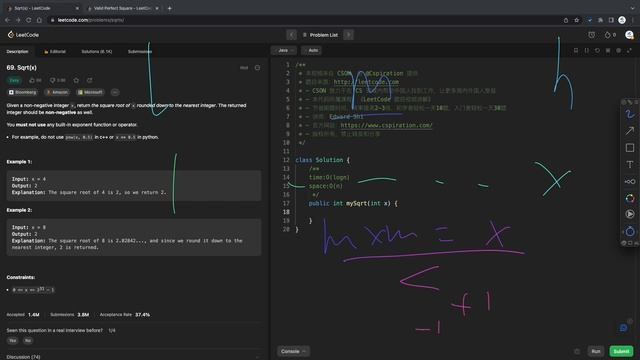
Task: Select the arrow annotation tool
Action: click(630, 131)
